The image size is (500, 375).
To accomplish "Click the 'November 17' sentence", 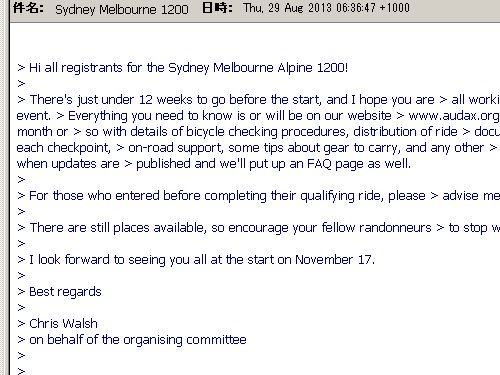I will coord(196,260).
